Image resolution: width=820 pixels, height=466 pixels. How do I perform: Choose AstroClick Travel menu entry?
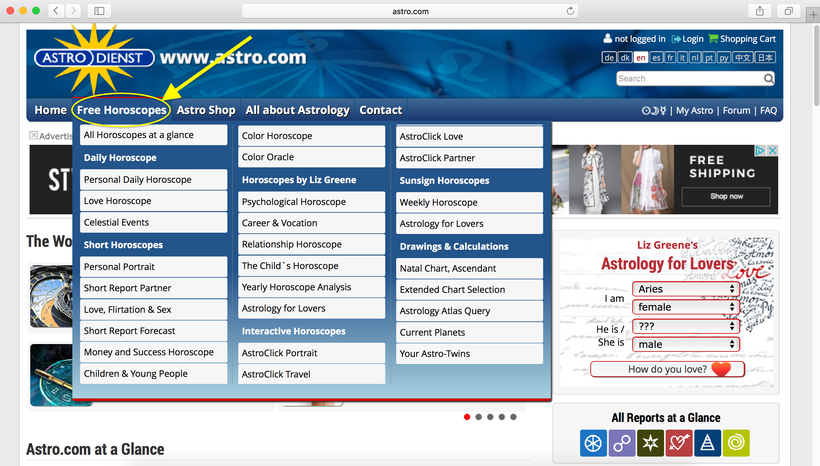tap(311, 374)
